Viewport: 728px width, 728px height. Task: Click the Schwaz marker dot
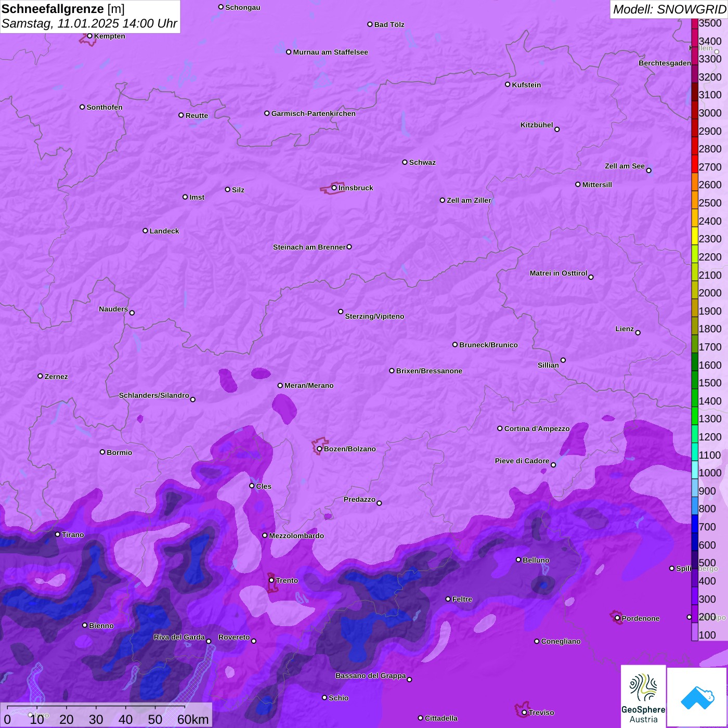(405, 162)
